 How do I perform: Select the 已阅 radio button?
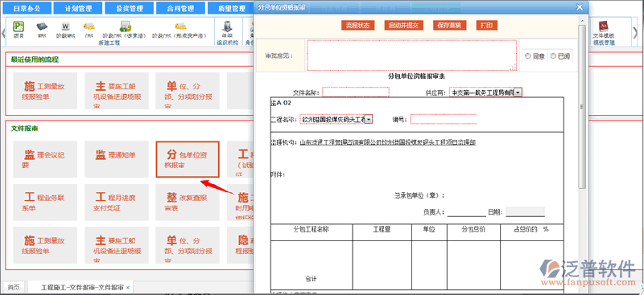pos(553,56)
